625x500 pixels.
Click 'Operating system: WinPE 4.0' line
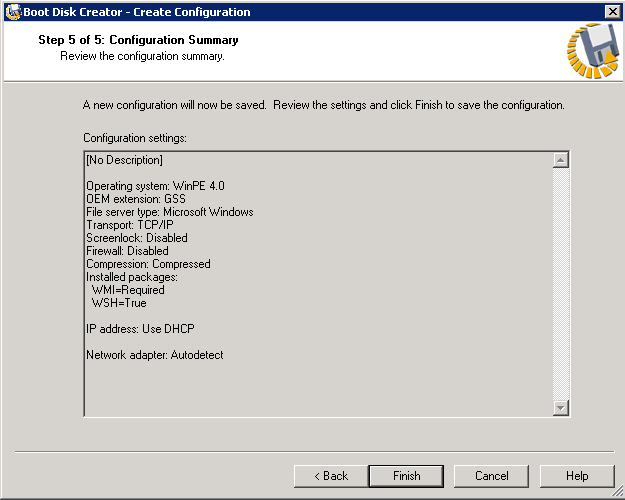[x=155, y=186]
